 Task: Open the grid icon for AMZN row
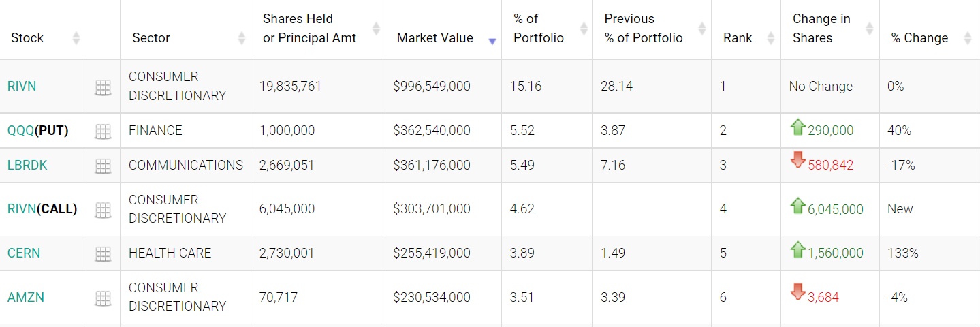pos(103,298)
